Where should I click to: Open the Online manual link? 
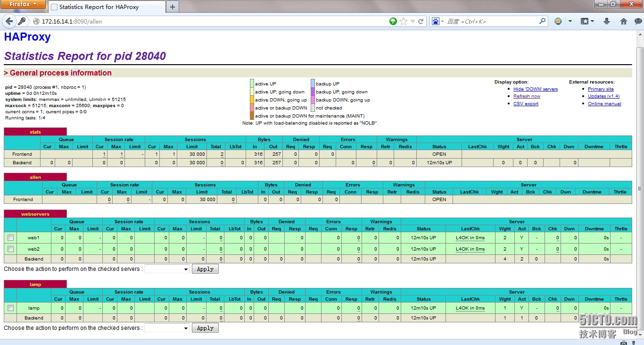click(604, 104)
